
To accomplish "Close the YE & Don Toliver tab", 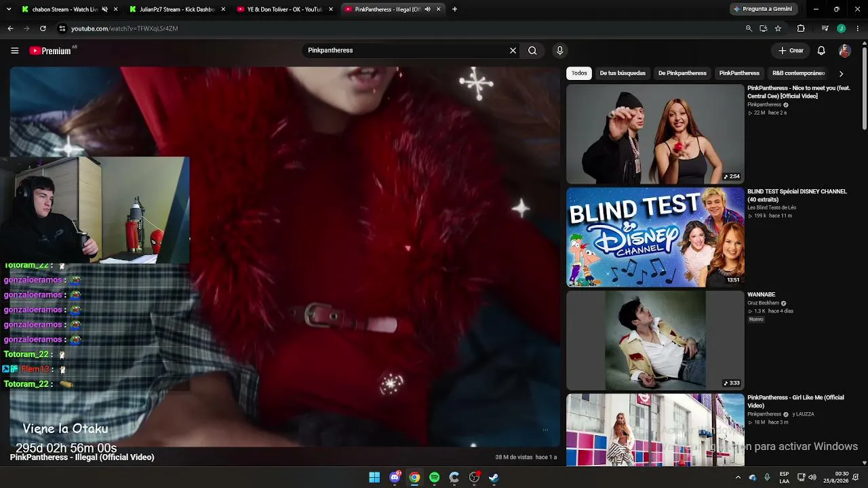I will [x=331, y=9].
